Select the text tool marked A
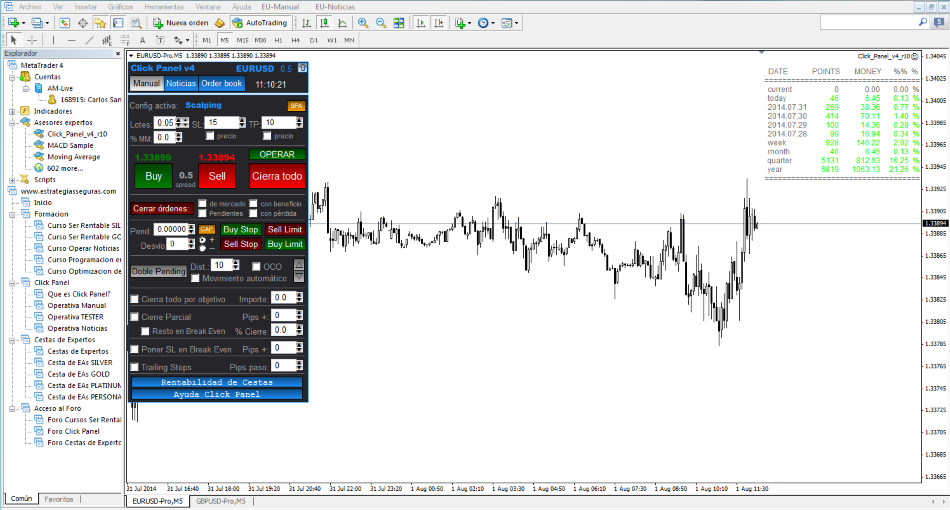Image resolution: width=950 pixels, height=510 pixels. pyautogui.click(x=142, y=40)
